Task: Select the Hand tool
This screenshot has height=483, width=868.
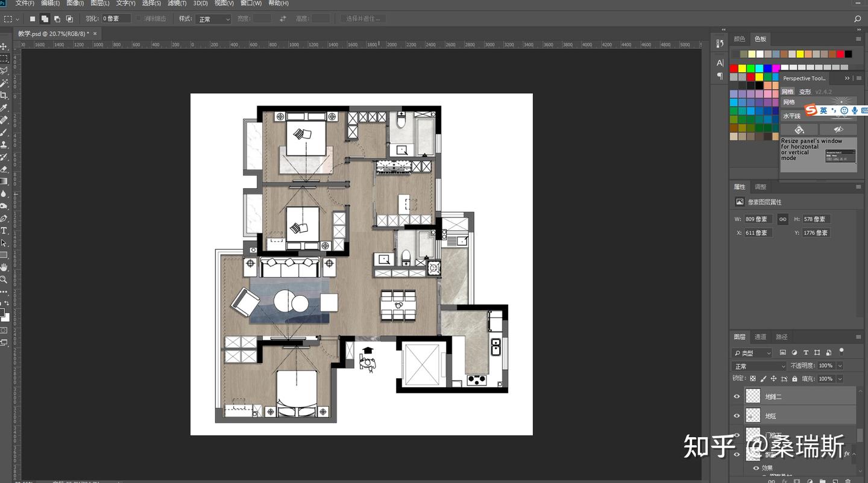Action: (4, 267)
